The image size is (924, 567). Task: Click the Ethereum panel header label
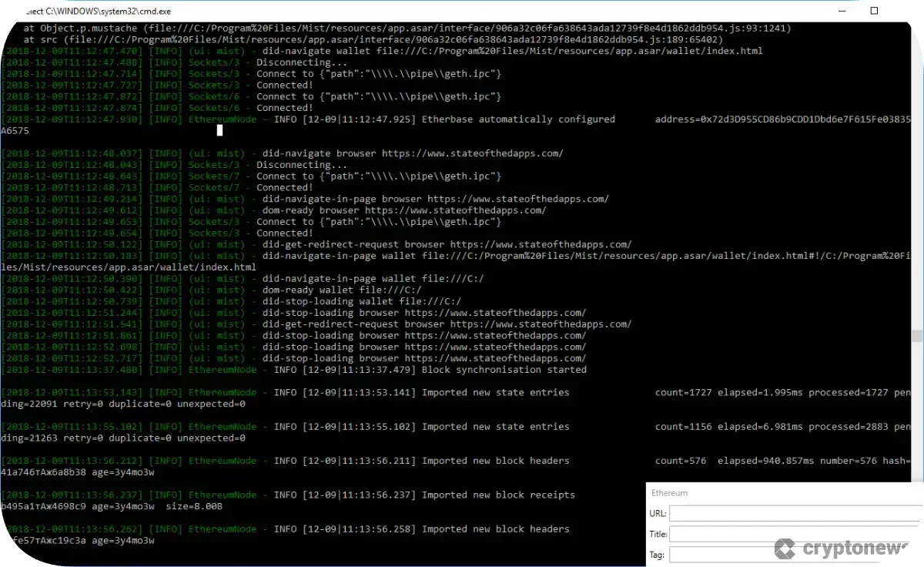669,493
